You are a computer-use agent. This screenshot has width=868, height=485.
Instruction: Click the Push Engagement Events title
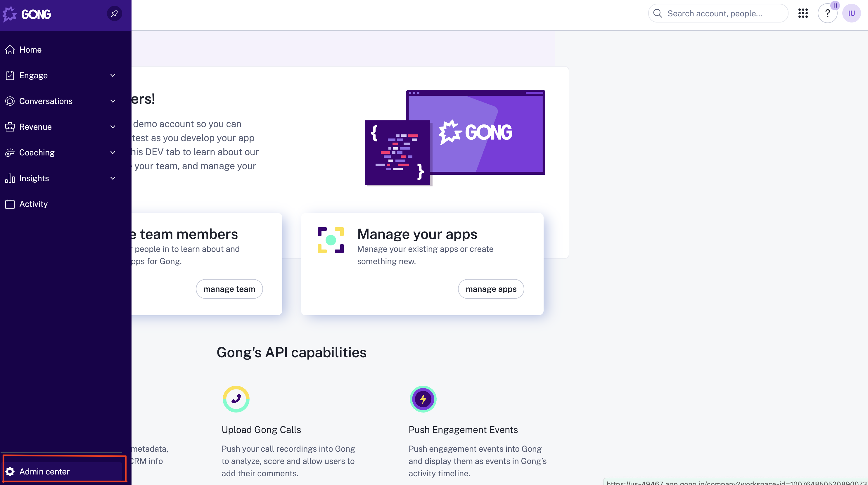coord(463,430)
